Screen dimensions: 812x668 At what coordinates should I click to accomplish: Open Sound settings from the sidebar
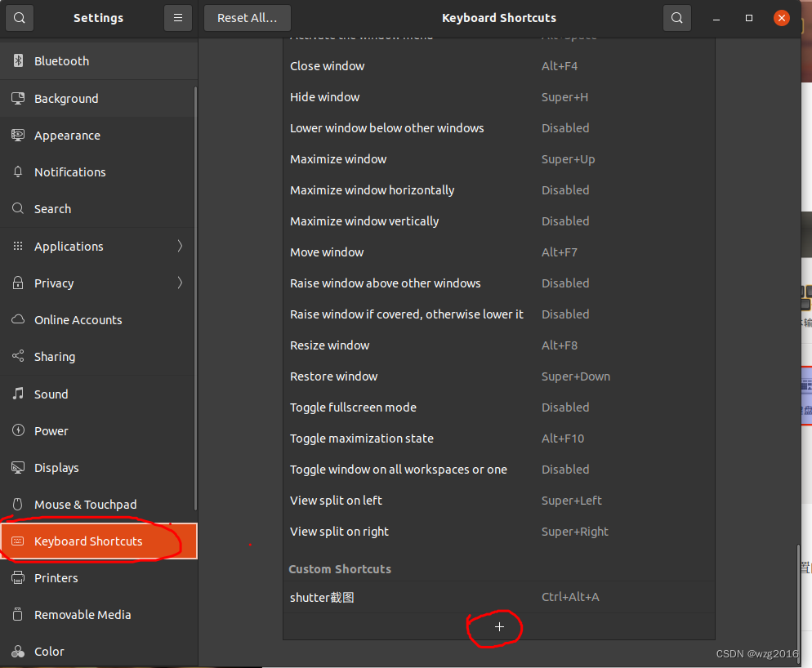[x=49, y=394]
